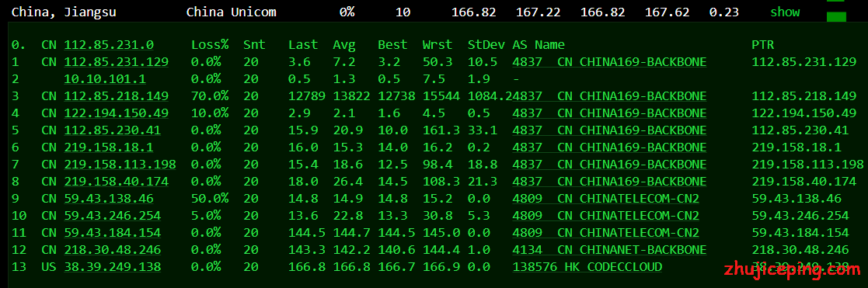Follow the underlined 112.85.230.41 hop address

pos(113,131)
